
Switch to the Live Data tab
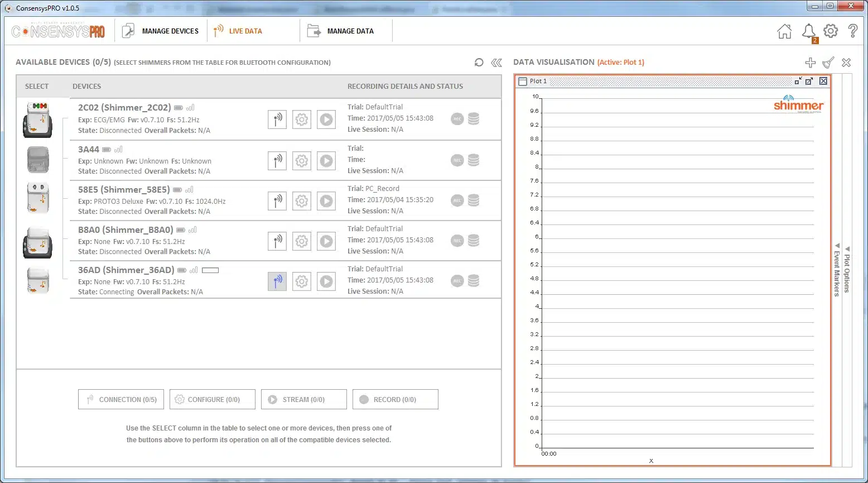[238, 31]
